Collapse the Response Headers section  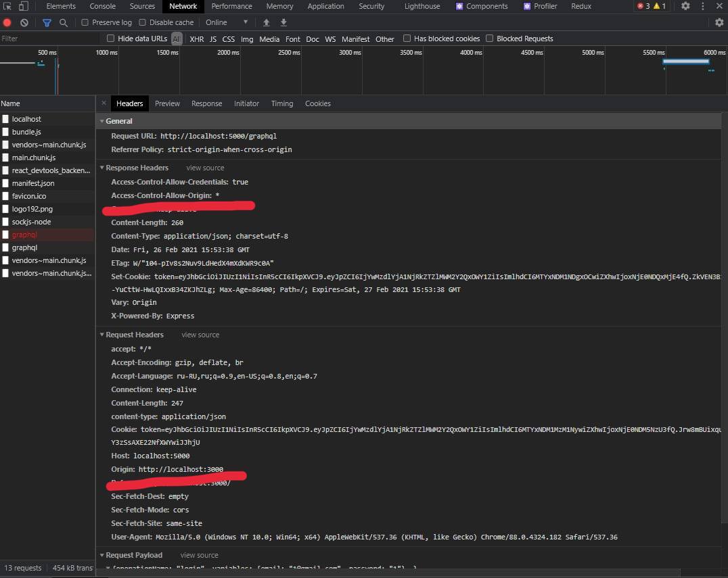click(102, 168)
